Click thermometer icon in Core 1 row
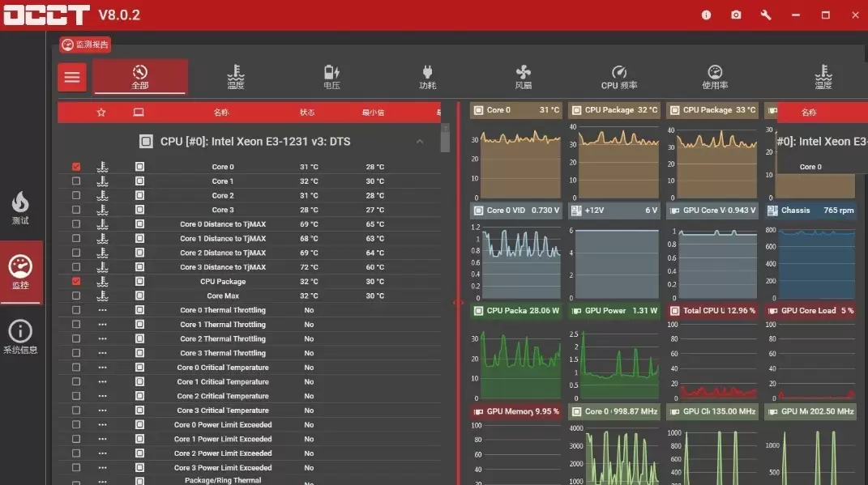868x485 pixels. tap(102, 181)
